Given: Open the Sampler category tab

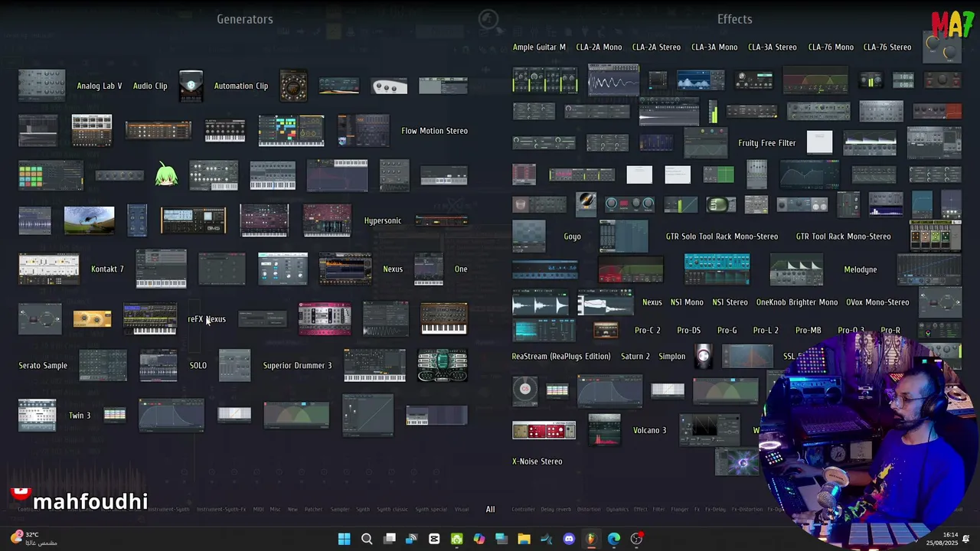Looking at the screenshot, I should pos(339,510).
